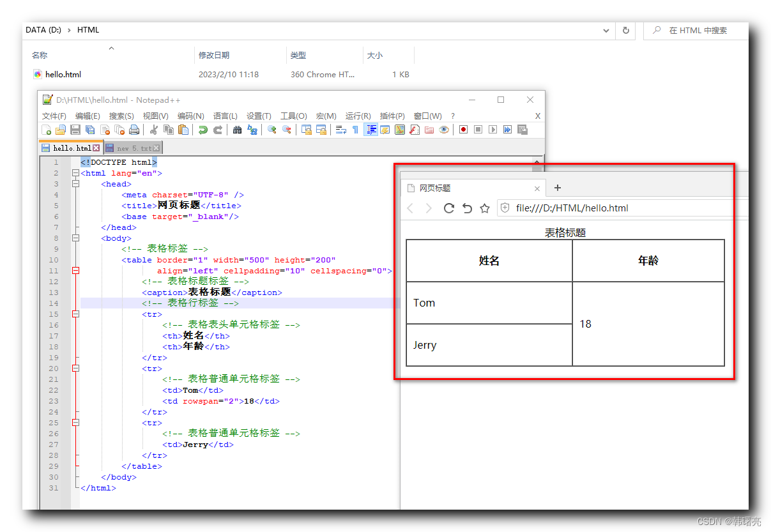Click the New file icon in Notepad++ toolbar
This screenshot has width=771, height=532.
[x=46, y=130]
